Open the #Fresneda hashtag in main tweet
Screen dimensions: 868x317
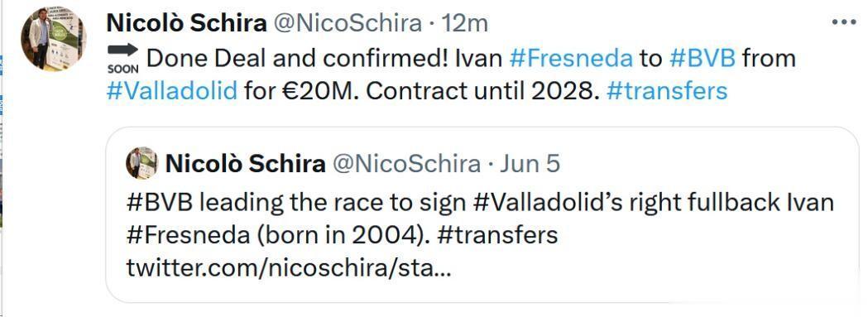[x=571, y=58]
